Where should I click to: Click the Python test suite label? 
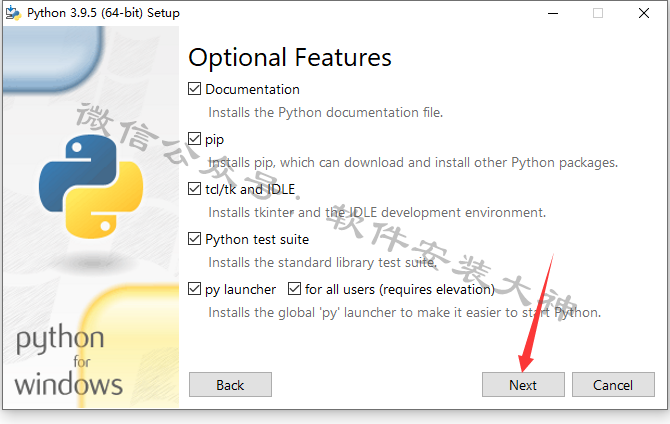tap(257, 239)
